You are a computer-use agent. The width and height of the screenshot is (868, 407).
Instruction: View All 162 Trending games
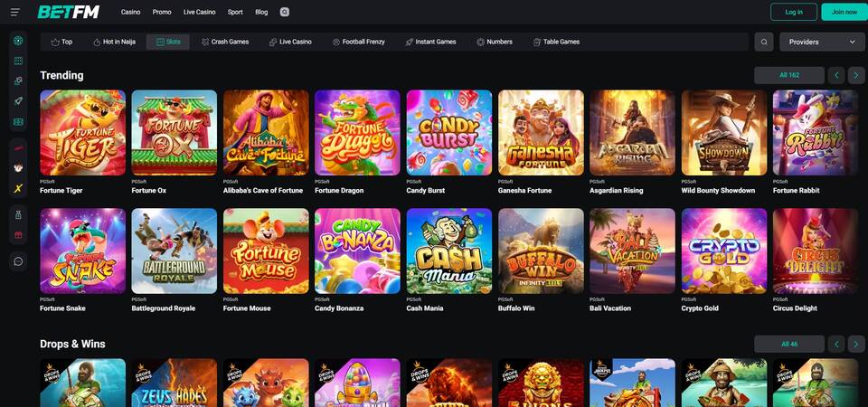[789, 75]
